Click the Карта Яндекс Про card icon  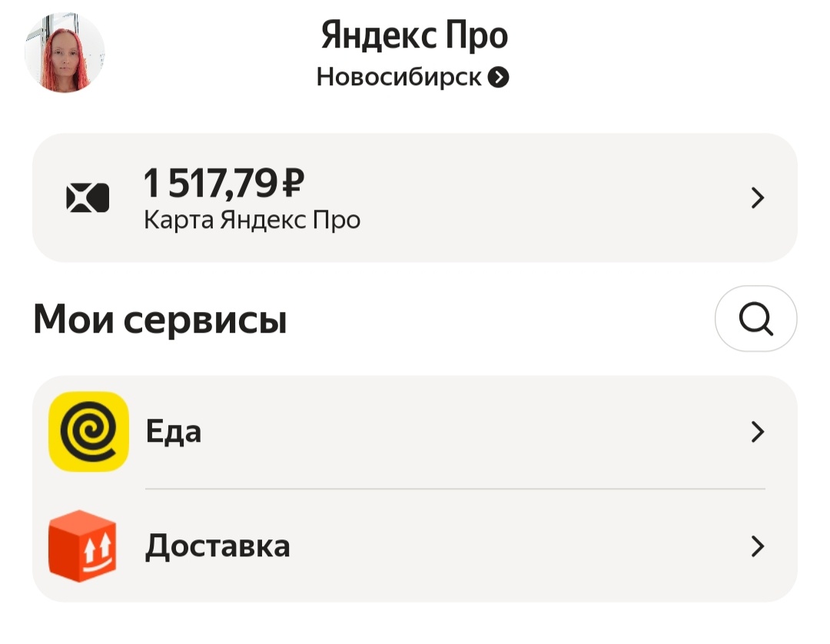coord(87,198)
